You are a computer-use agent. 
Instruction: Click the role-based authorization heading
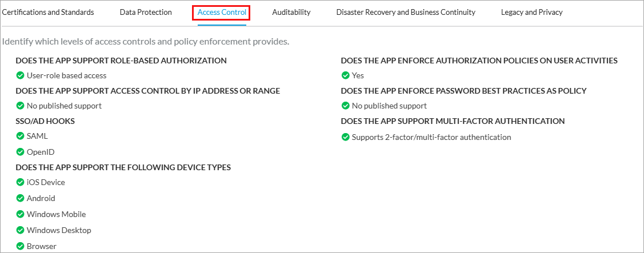[121, 61]
